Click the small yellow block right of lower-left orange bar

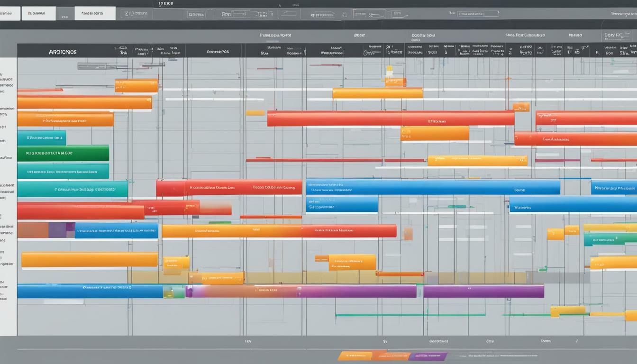pos(176,262)
